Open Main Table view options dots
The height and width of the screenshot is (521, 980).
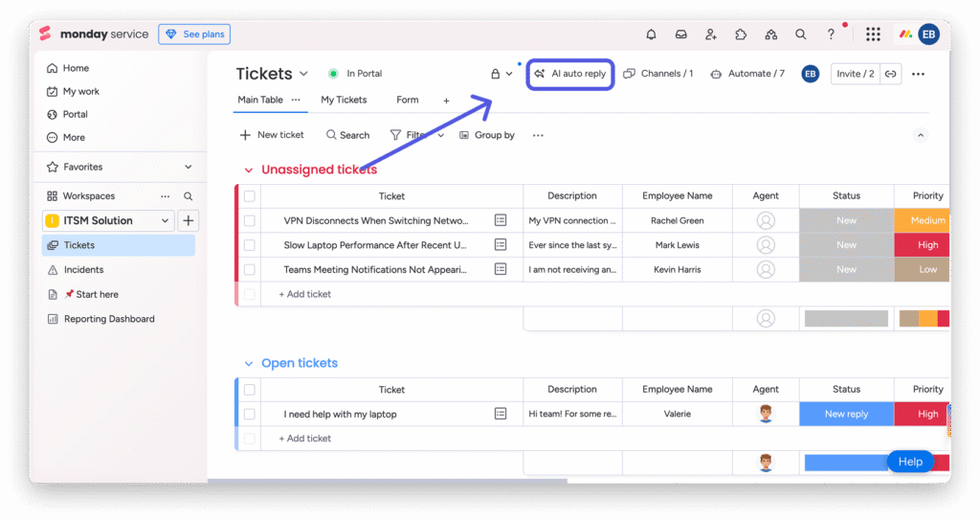click(296, 100)
